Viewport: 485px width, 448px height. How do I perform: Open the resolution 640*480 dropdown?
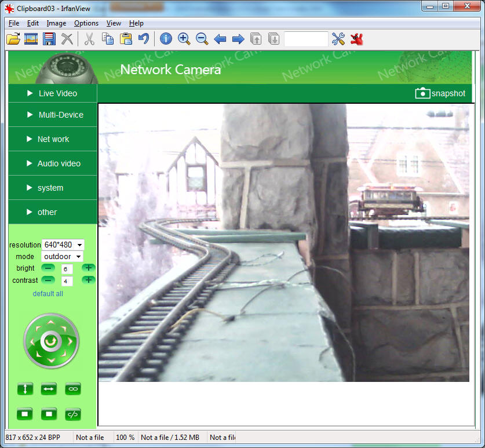click(63, 245)
